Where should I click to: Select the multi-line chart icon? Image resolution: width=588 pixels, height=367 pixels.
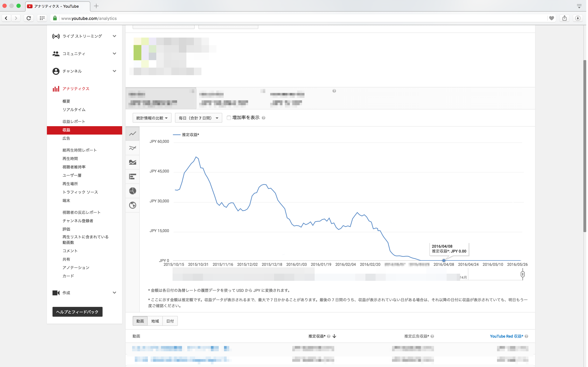coord(133,148)
